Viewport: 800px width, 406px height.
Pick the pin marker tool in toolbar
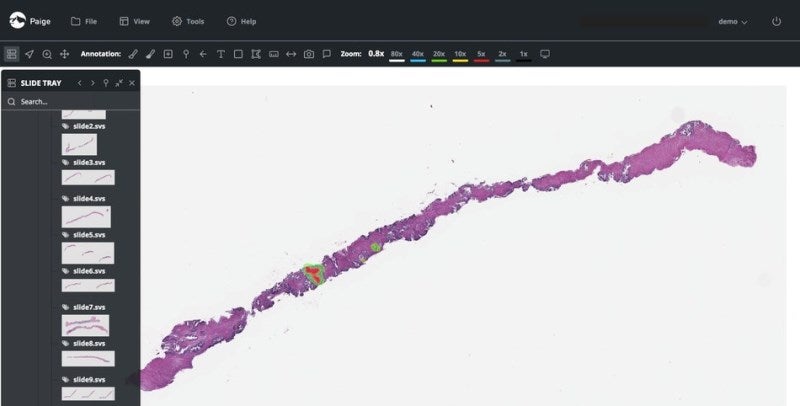185,54
